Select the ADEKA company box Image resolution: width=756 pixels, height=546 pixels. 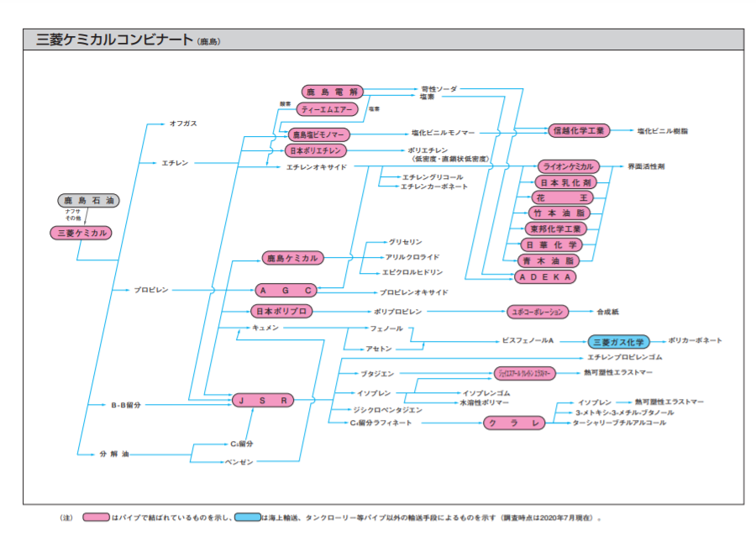pos(545,277)
